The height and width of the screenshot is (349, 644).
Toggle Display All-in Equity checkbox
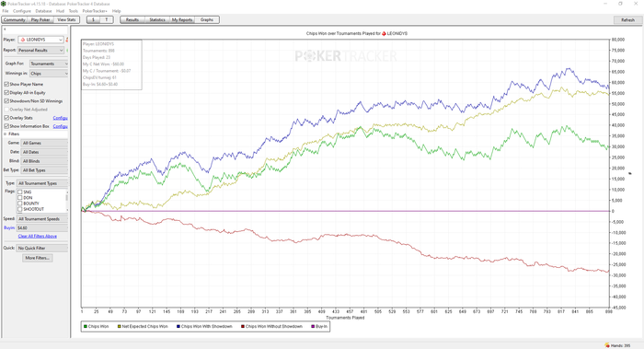[x=6, y=92]
